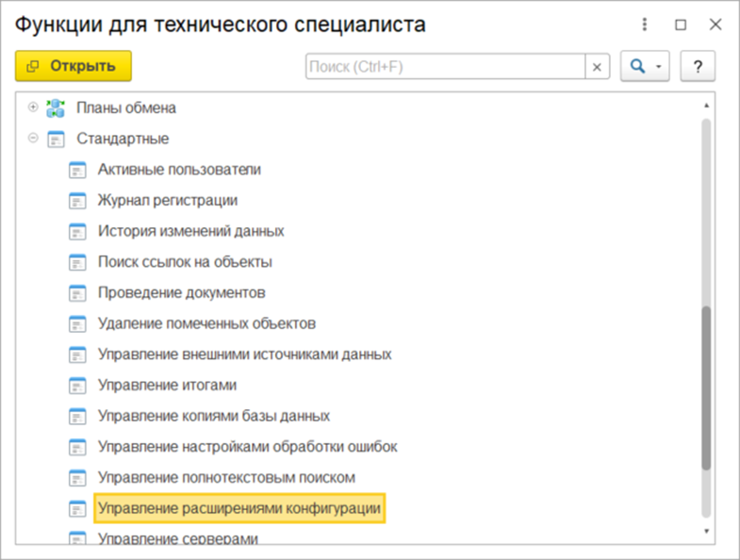The height and width of the screenshot is (560, 740).
Task: Click icon next to Активные пользователи
Action: (x=77, y=170)
